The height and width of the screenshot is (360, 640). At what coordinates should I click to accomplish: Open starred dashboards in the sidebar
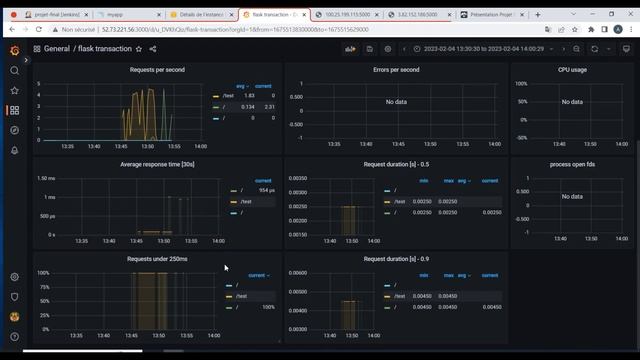15,91
